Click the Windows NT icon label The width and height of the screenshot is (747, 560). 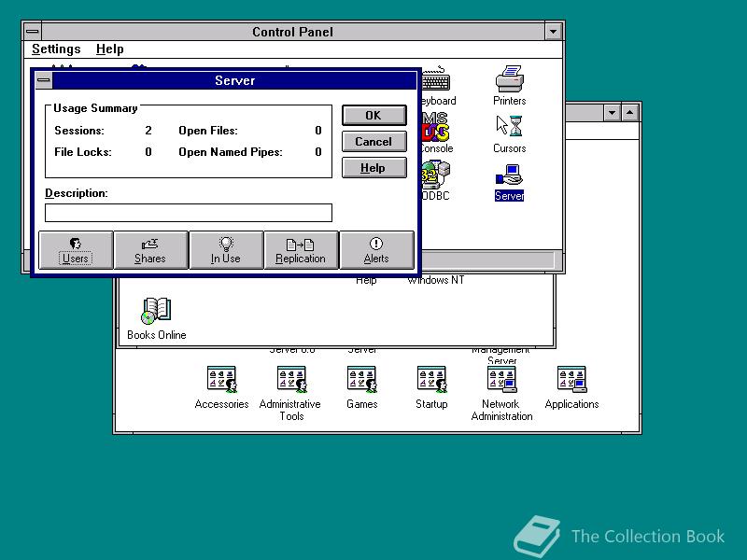click(x=436, y=280)
